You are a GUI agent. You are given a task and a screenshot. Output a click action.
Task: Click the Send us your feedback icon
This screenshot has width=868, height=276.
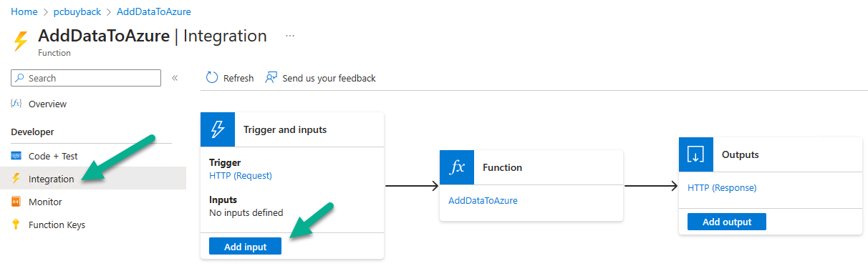pos(271,77)
